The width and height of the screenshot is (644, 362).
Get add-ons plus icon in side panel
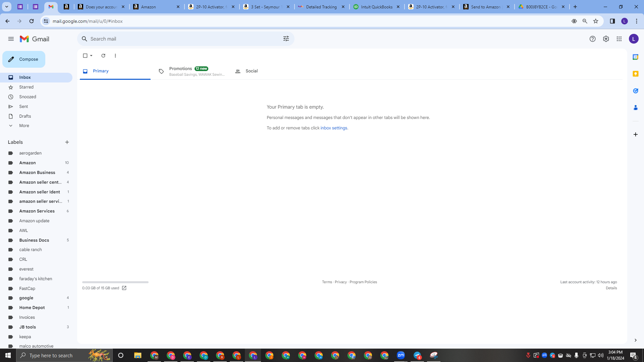(635, 134)
